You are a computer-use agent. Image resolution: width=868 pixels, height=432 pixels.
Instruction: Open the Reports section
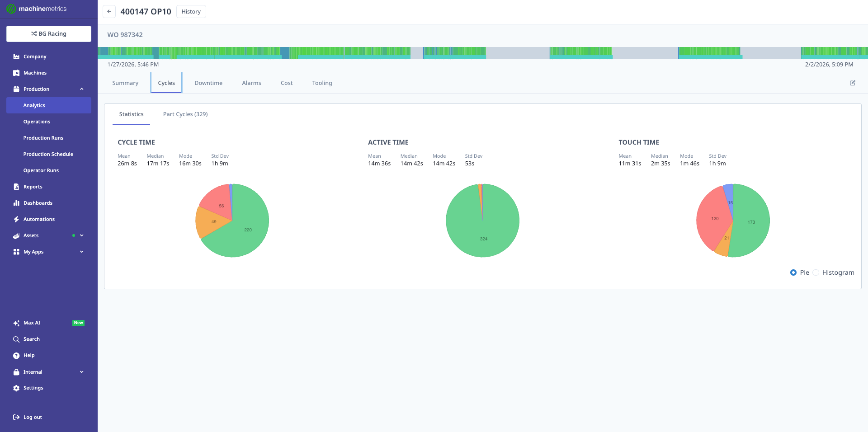coord(32,186)
